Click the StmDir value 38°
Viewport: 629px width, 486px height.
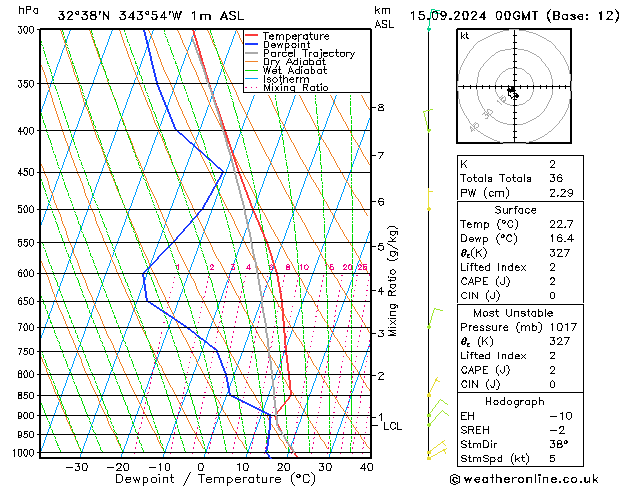coord(558,444)
